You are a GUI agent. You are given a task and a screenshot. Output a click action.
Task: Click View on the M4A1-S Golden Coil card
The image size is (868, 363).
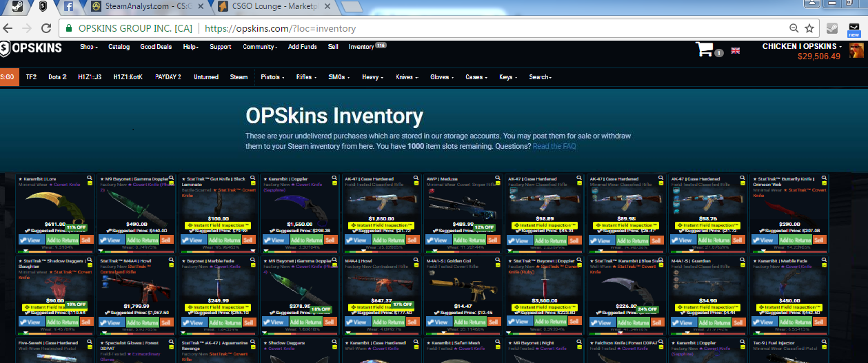click(438, 322)
